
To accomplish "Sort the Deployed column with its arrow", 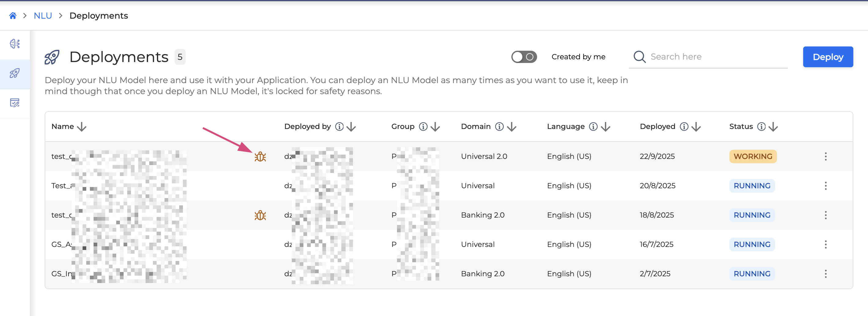I will 696,127.
